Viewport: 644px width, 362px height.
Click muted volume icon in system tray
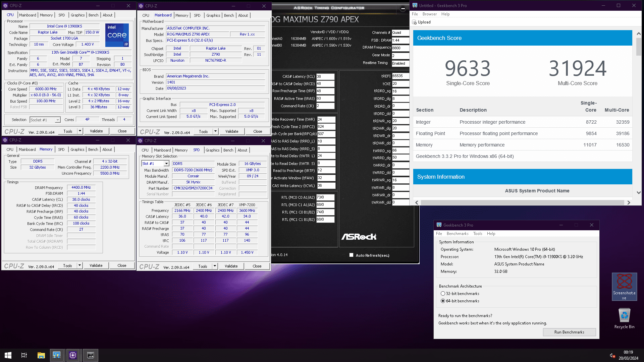pyautogui.click(x=612, y=355)
